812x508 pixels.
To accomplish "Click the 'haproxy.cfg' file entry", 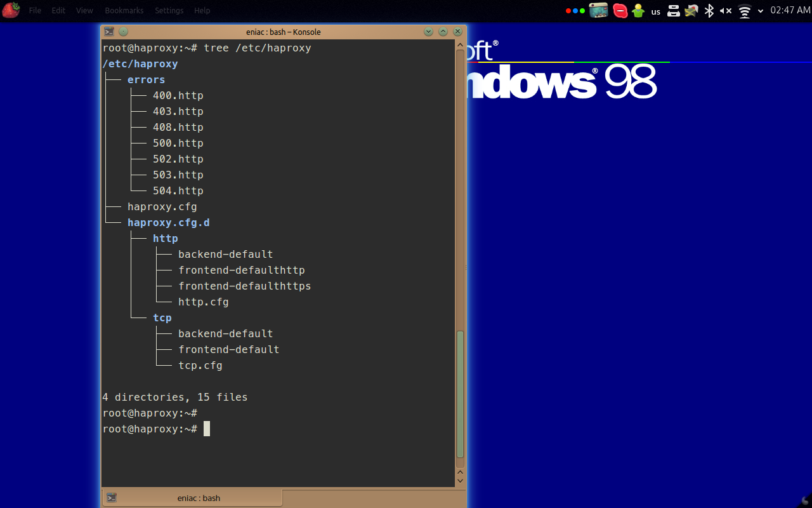I will point(162,206).
